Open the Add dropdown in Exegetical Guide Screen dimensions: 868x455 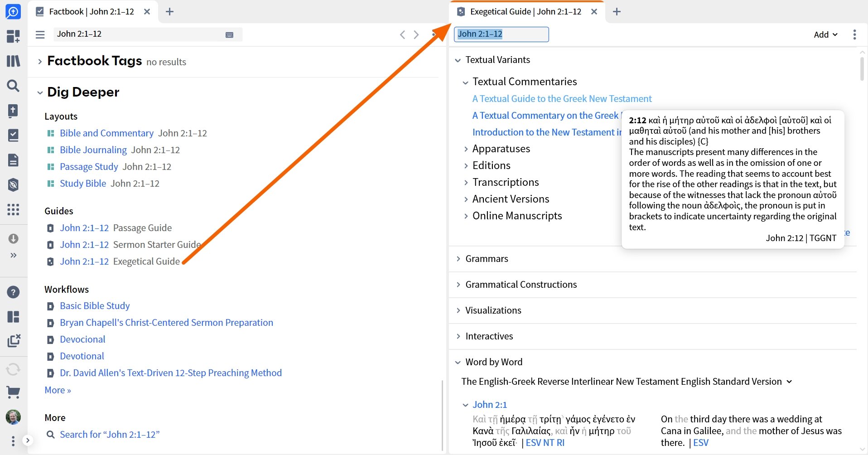tap(825, 34)
